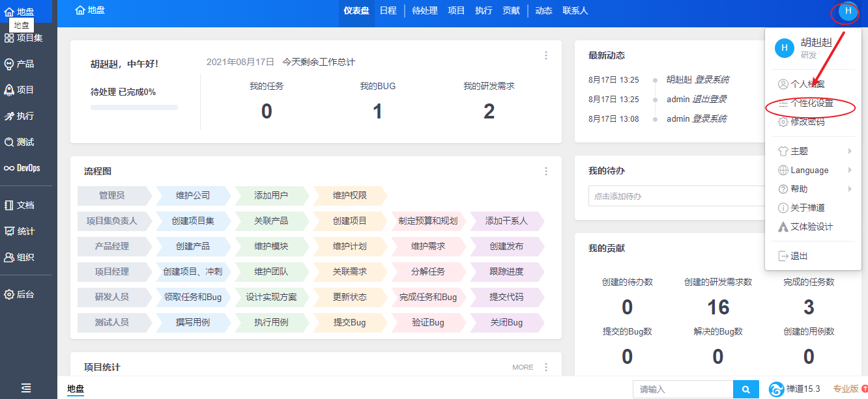Click the 创建项目集 flowchart step
868x399 pixels.
tap(193, 221)
